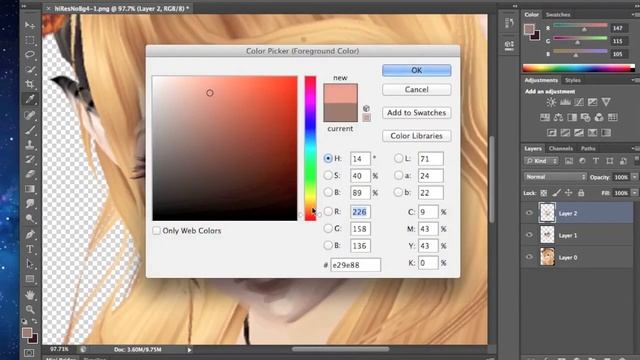
Task: Click the hex color input field
Action: (355, 265)
